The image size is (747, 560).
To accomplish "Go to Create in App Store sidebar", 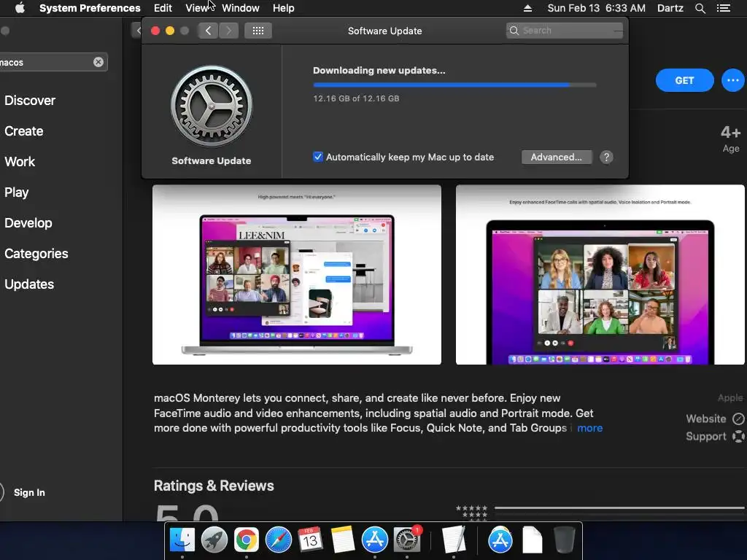I will (x=24, y=131).
